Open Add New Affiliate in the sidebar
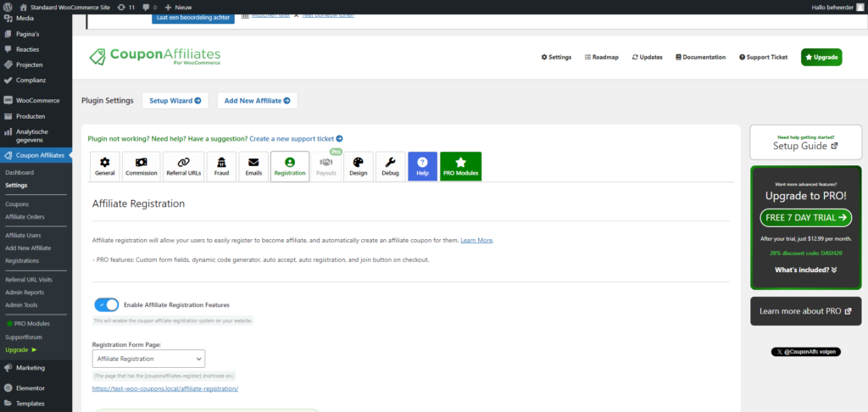 [x=28, y=248]
